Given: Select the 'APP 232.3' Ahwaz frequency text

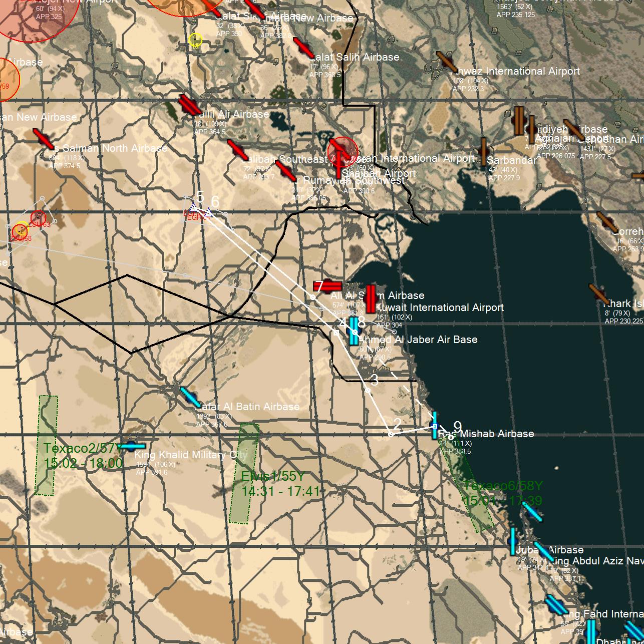Looking at the screenshot, I should pyautogui.click(x=468, y=89).
